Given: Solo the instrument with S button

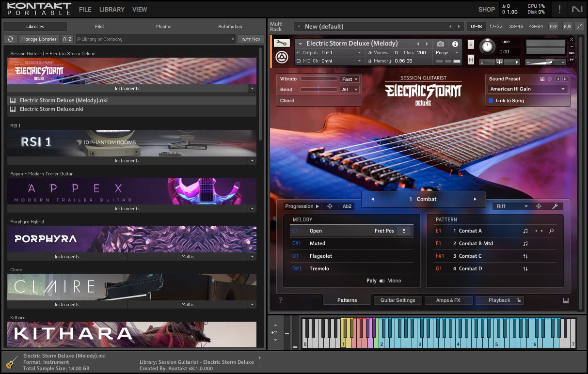Looking at the screenshot, I should click(471, 45).
